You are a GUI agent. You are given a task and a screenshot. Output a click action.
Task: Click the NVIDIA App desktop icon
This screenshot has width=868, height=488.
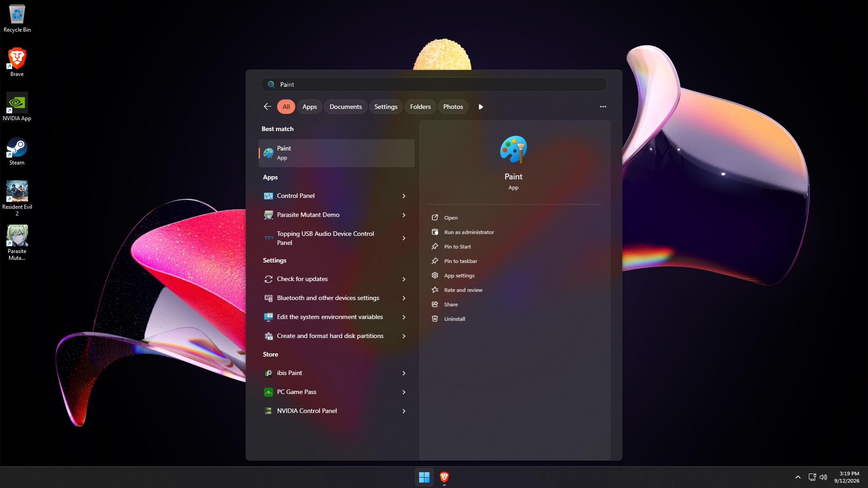point(17,107)
